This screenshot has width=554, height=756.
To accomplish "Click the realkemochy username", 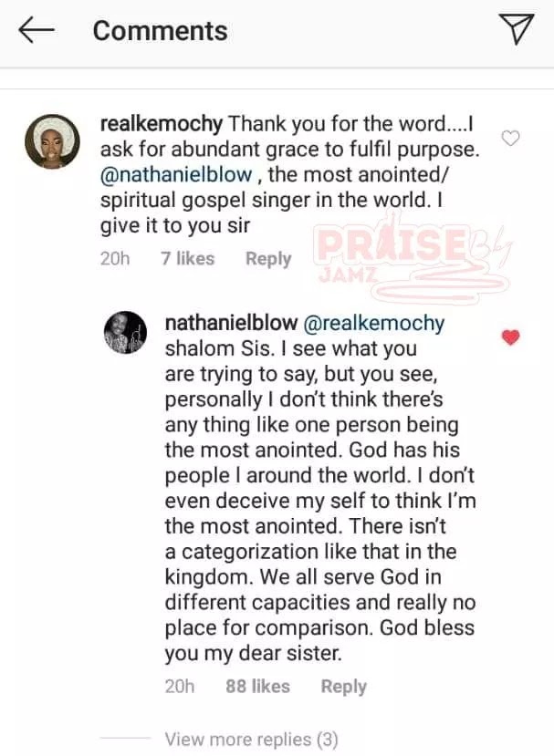I will (x=160, y=122).
